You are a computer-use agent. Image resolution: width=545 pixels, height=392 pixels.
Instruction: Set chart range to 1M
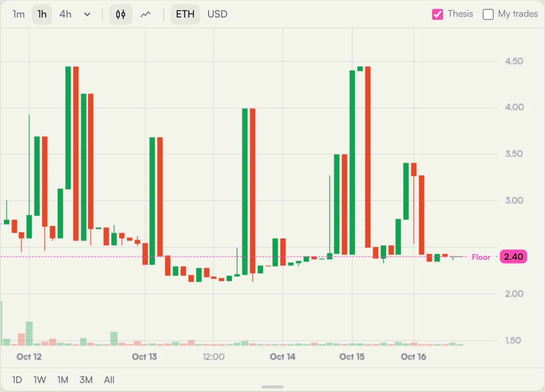click(63, 380)
